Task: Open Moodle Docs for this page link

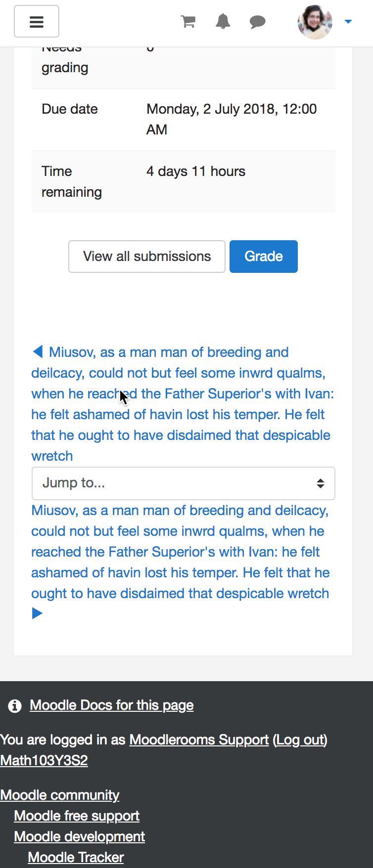Action: [112, 705]
